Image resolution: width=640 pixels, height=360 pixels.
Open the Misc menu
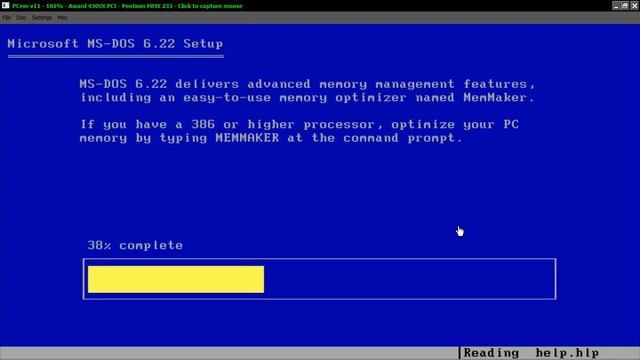(x=62, y=18)
